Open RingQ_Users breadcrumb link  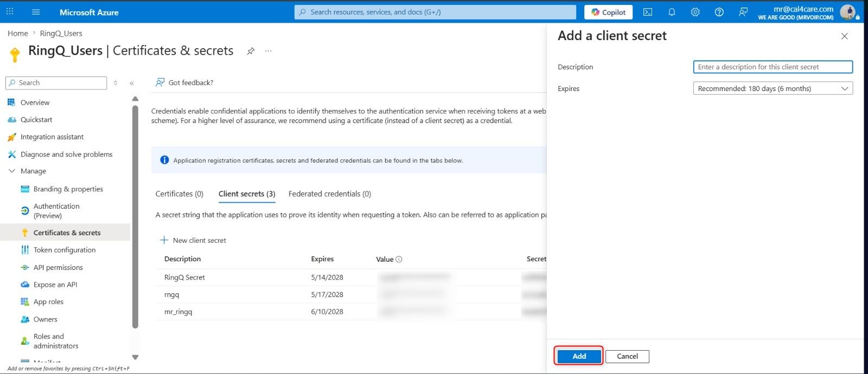pyautogui.click(x=61, y=33)
